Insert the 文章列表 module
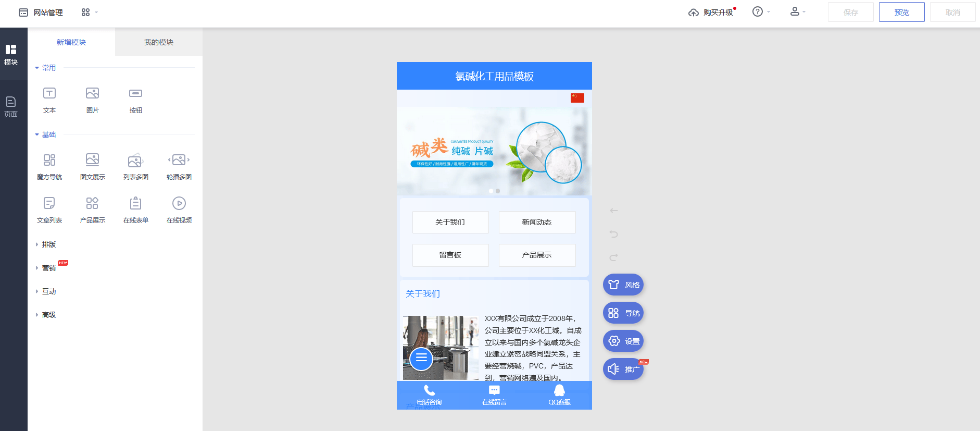The image size is (980, 431). 49,210
